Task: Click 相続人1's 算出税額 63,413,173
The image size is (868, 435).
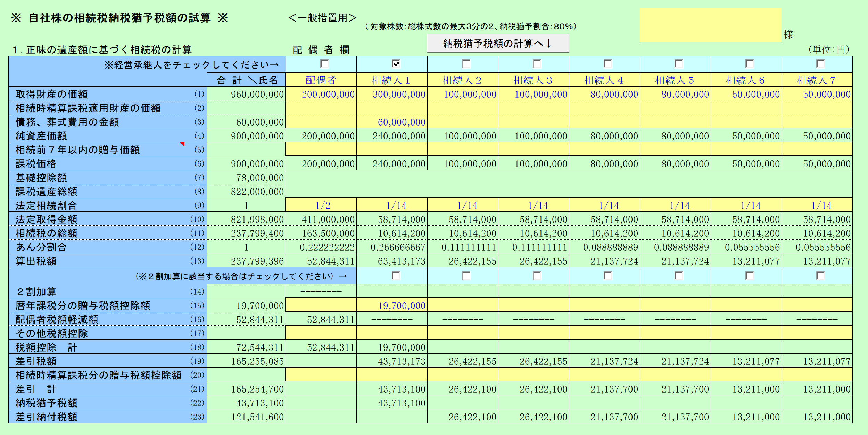Action: coord(392,260)
